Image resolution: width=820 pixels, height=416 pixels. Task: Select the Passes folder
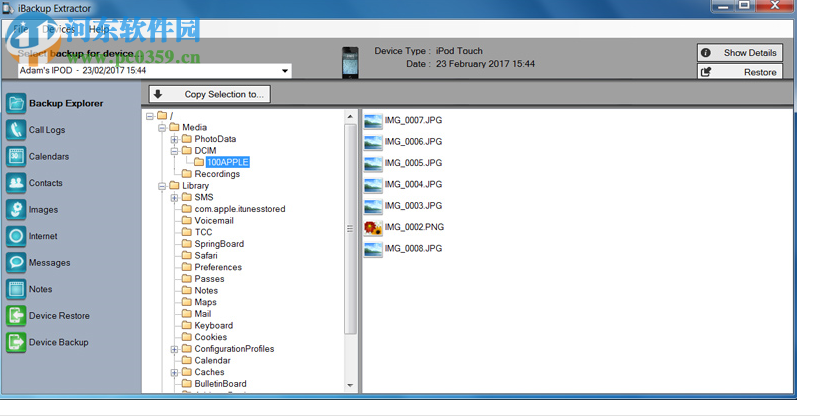click(x=209, y=279)
